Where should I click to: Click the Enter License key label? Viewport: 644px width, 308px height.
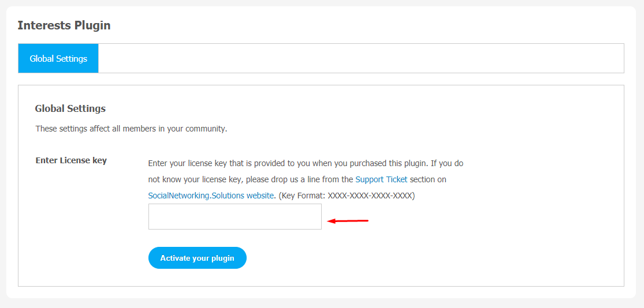tap(71, 160)
